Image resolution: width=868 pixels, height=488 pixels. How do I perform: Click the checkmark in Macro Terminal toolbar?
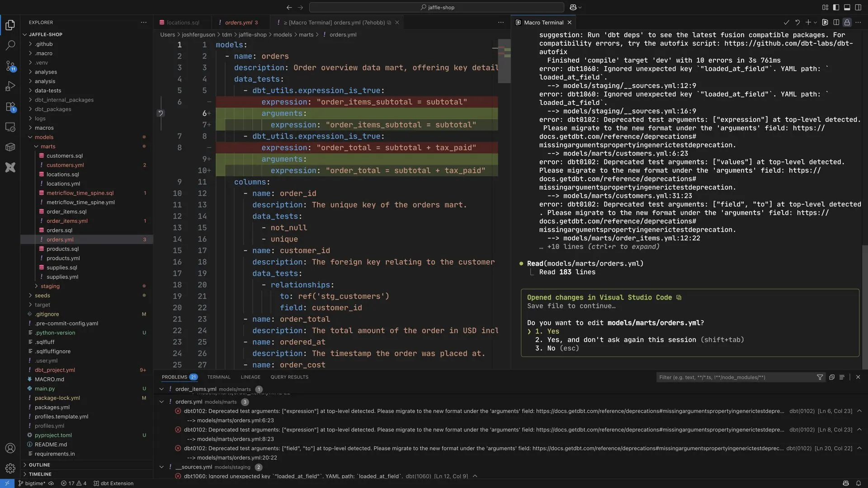(x=787, y=22)
